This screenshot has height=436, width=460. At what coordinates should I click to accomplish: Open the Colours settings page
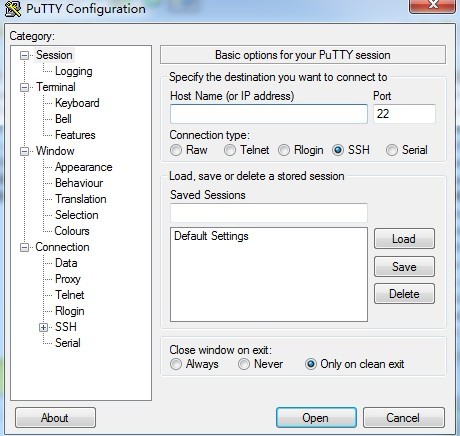pos(72,231)
